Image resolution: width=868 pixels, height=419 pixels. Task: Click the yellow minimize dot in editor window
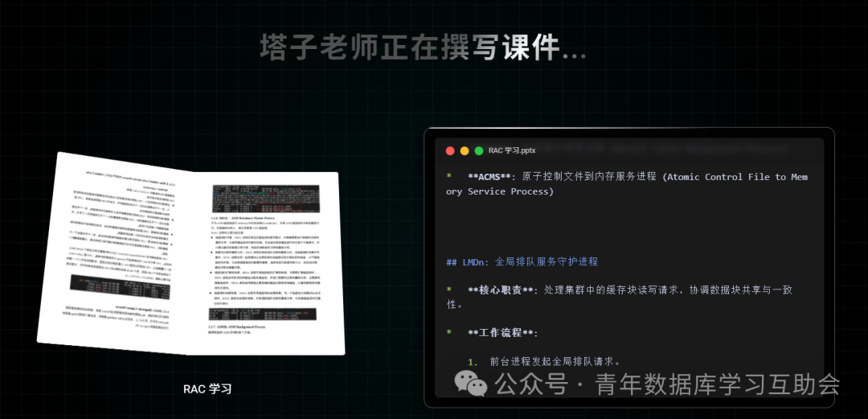465,150
